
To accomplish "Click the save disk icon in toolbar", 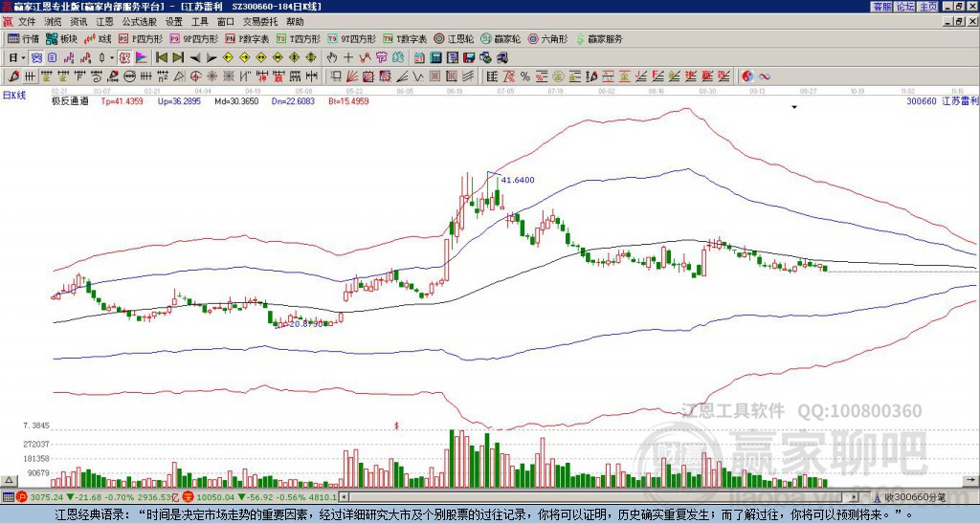I will pyautogui.click(x=469, y=58).
